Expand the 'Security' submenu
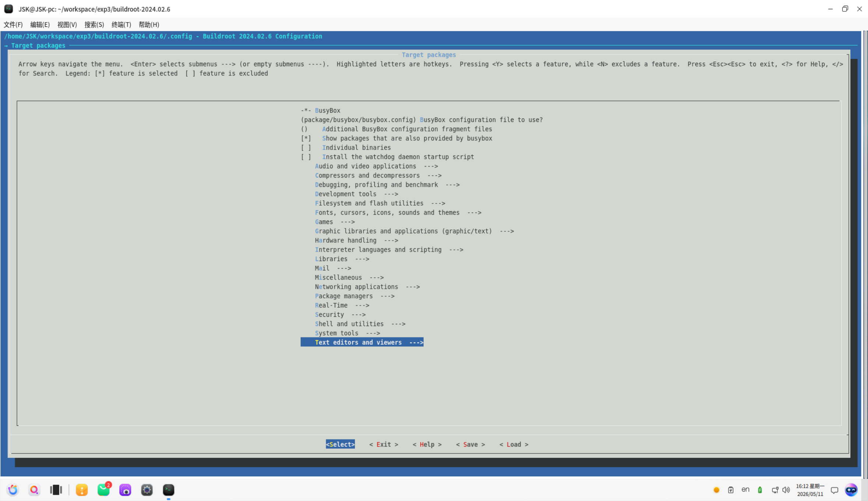Screen dimensions: 868x501 (341, 315)
